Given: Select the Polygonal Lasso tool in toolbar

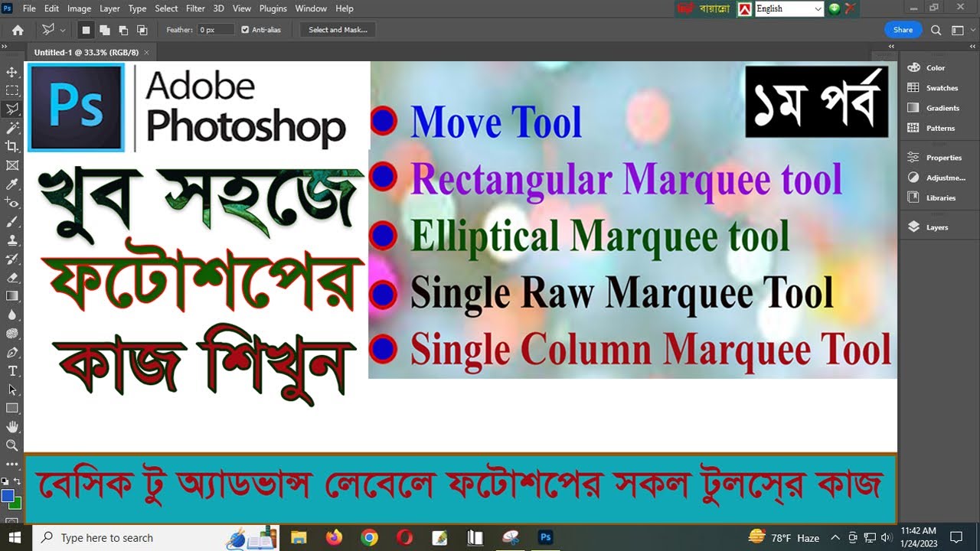Looking at the screenshot, I should click(x=12, y=109).
